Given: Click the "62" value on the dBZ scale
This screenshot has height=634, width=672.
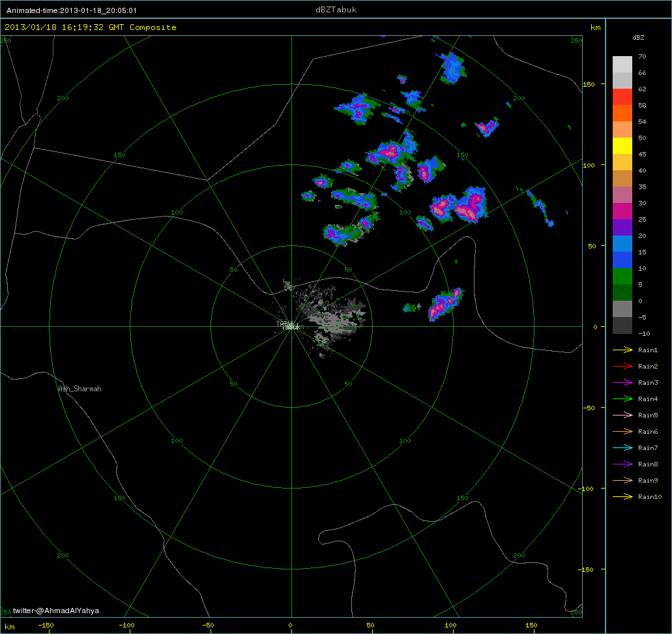Looking at the screenshot, I should coord(642,89).
